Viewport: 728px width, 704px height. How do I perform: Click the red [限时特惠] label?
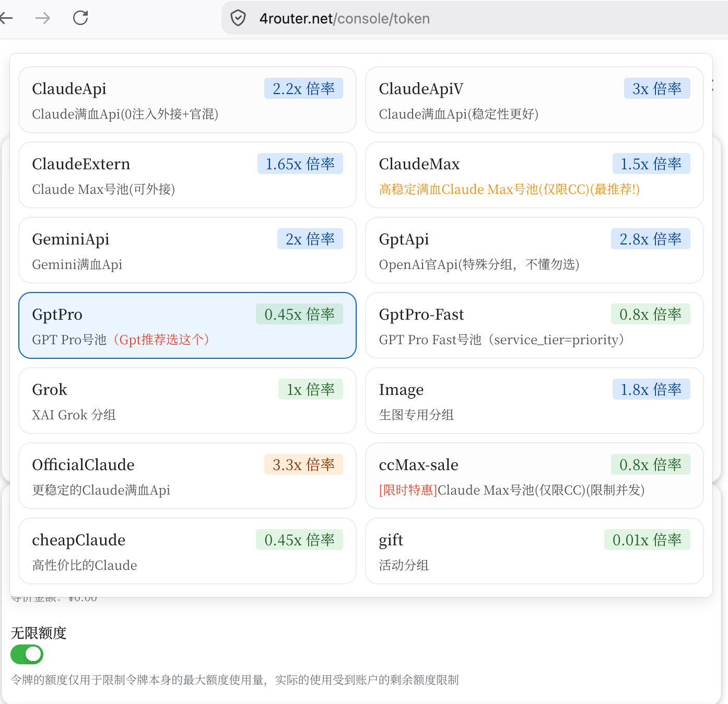pyautogui.click(x=408, y=490)
